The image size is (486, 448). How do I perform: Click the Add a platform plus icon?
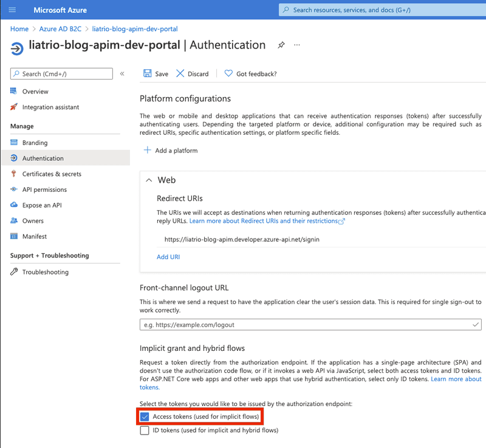click(148, 151)
